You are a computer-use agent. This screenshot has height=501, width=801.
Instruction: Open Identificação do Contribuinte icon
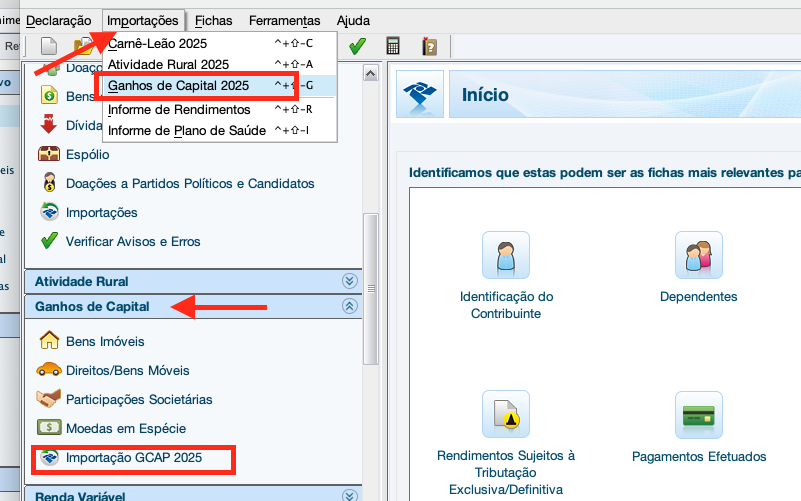[x=505, y=255]
